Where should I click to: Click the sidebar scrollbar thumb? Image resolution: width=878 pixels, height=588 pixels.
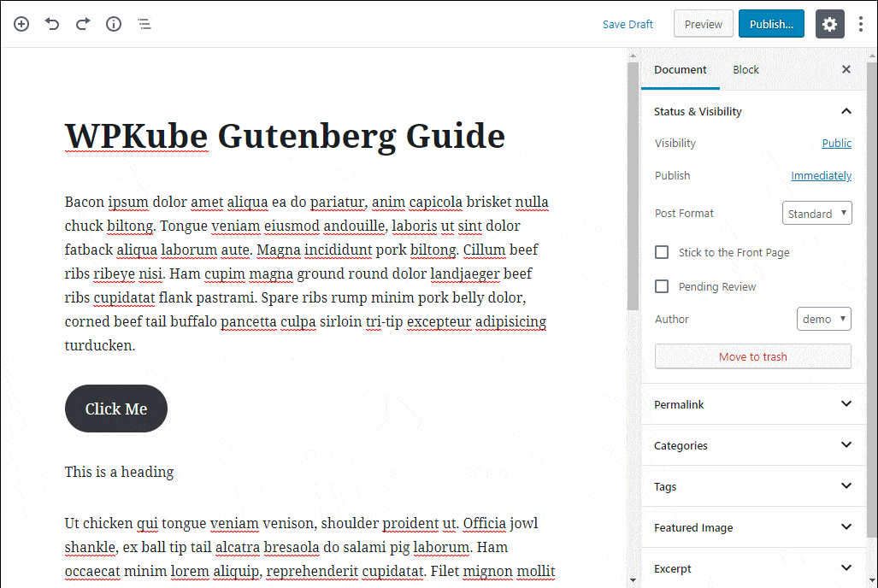pyautogui.click(x=872, y=300)
